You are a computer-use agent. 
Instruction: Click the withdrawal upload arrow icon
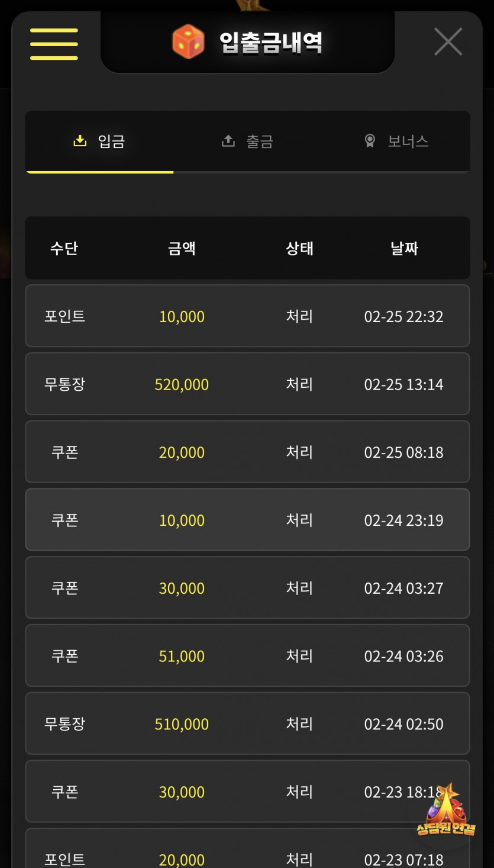228,141
